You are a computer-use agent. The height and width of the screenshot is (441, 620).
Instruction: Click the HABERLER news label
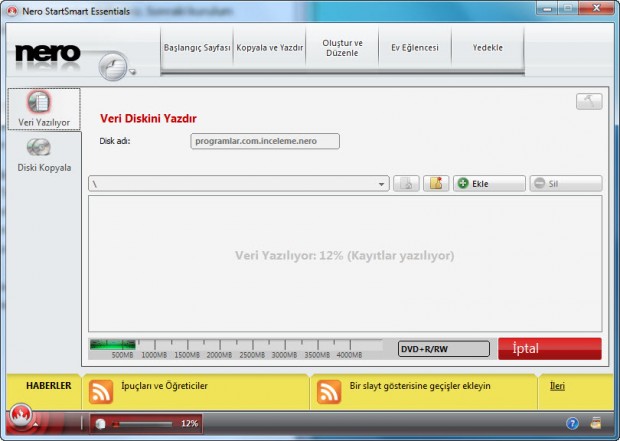[49, 386]
